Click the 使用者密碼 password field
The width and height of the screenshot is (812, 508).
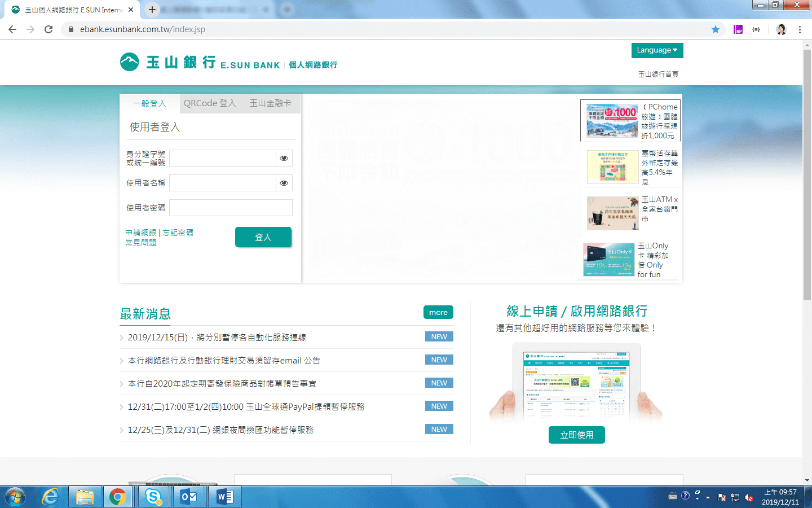click(x=231, y=208)
